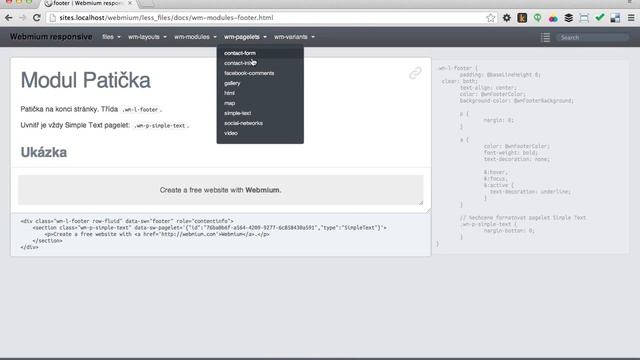Image resolution: width=640 pixels, height=360 pixels.
Task: Click the 'text-decoration: underline;' code line
Action: click(x=530, y=191)
